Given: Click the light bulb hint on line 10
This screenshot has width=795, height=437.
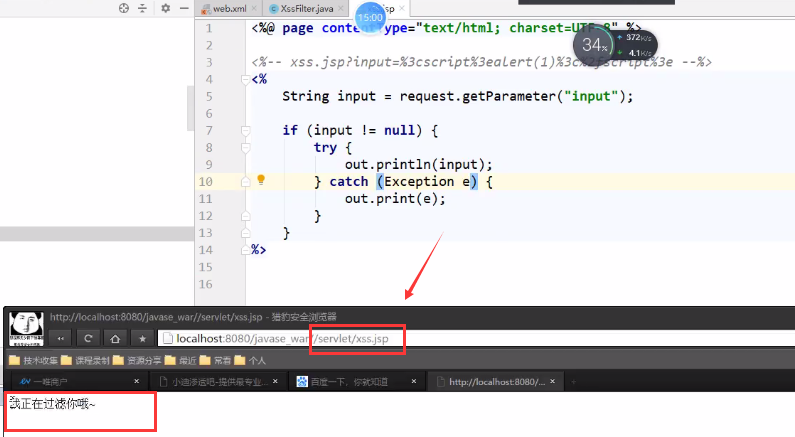Looking at the screenshot, I should pos(261,180).
